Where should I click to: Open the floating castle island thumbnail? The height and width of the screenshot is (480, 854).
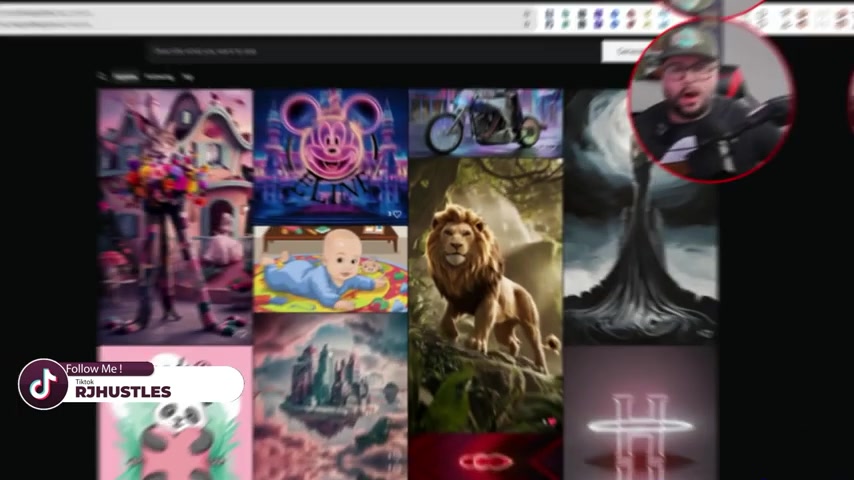pyautogui.click(x=330, y=397)
